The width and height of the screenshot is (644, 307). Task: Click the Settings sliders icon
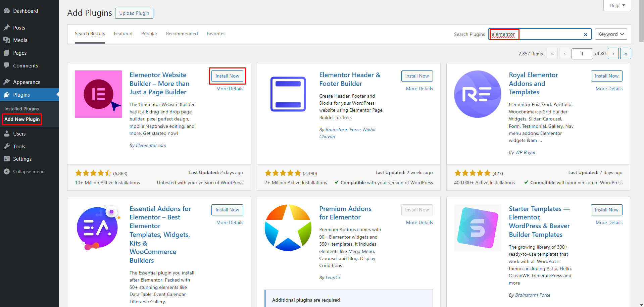[x=7, y=159]
